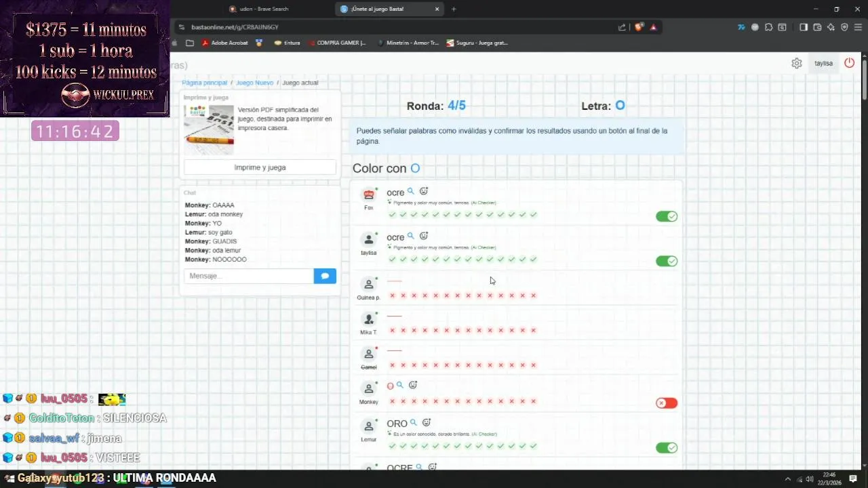Open emoji reaction for Lemur's ORO answer
868x488 pixels.
pyautogui.click(x=427, y=423)
